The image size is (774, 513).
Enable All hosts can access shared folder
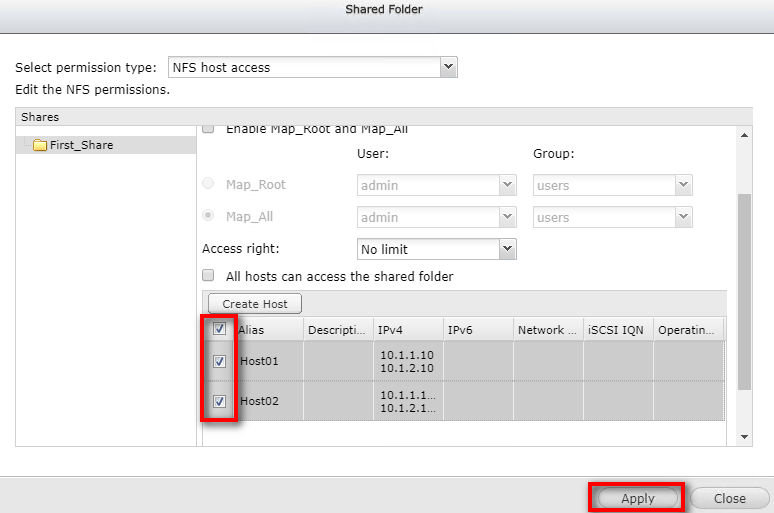(209, 276)
